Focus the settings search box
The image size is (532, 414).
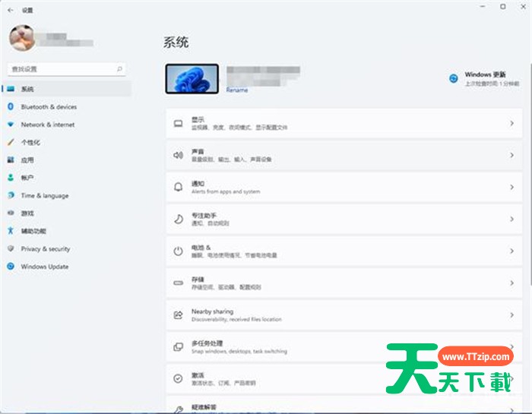(x=67, y=69)
